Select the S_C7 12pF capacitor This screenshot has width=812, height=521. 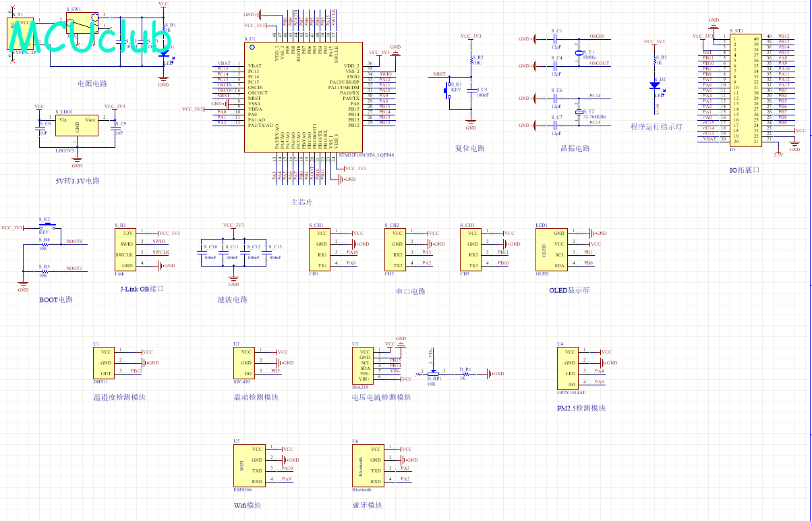tap(554, 126)
